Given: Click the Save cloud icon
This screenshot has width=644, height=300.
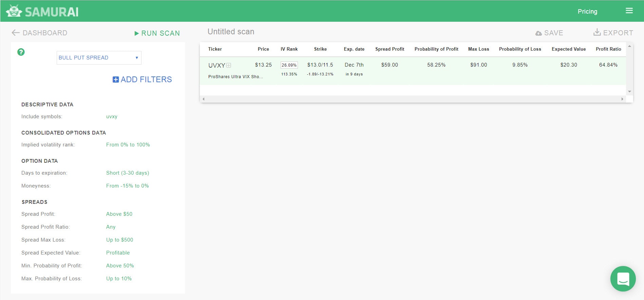Looking at the screenshot, I should 538,33.
